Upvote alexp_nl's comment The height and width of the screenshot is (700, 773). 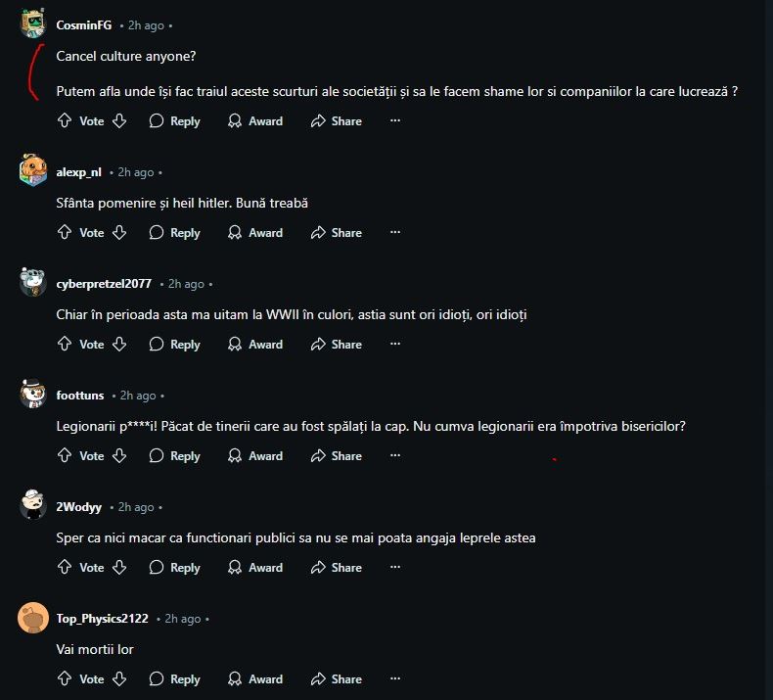click(65, 233)
